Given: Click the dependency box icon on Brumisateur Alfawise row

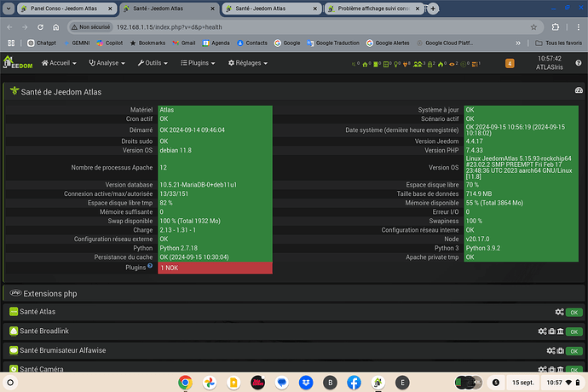Looking at the screenshot, I should 560,350.
